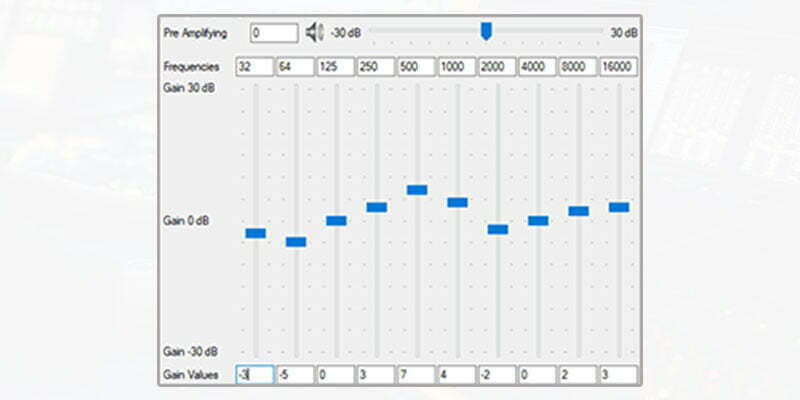Click the 250 Hz band slider handle
This screenshot has width=800, height=400.
377,207
